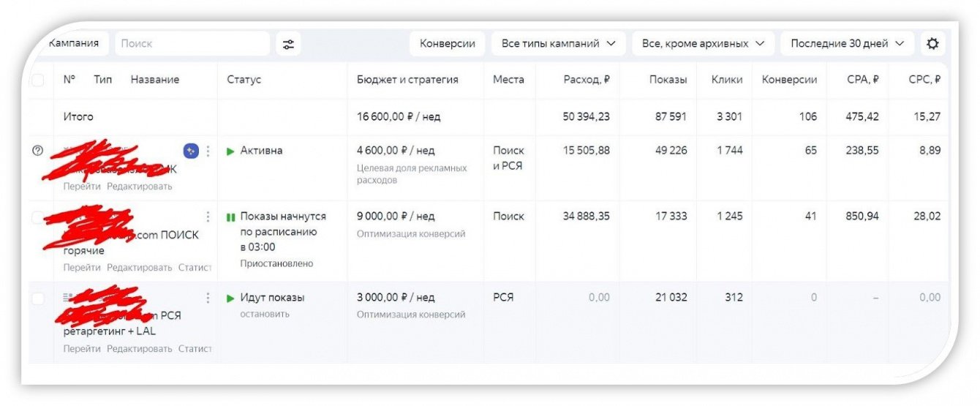Open three-dot menu of first campaign
Viewport: 980px width, 406px height.
click(x=208, y=151)
